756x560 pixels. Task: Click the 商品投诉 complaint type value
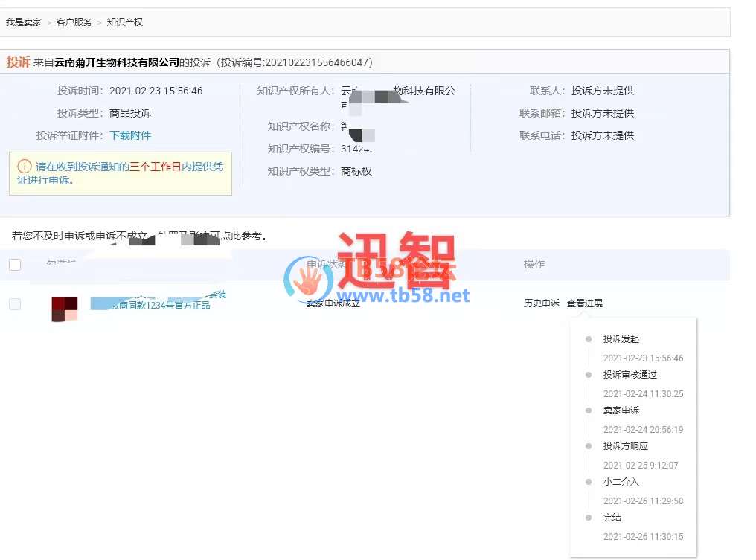coord(130,113)
